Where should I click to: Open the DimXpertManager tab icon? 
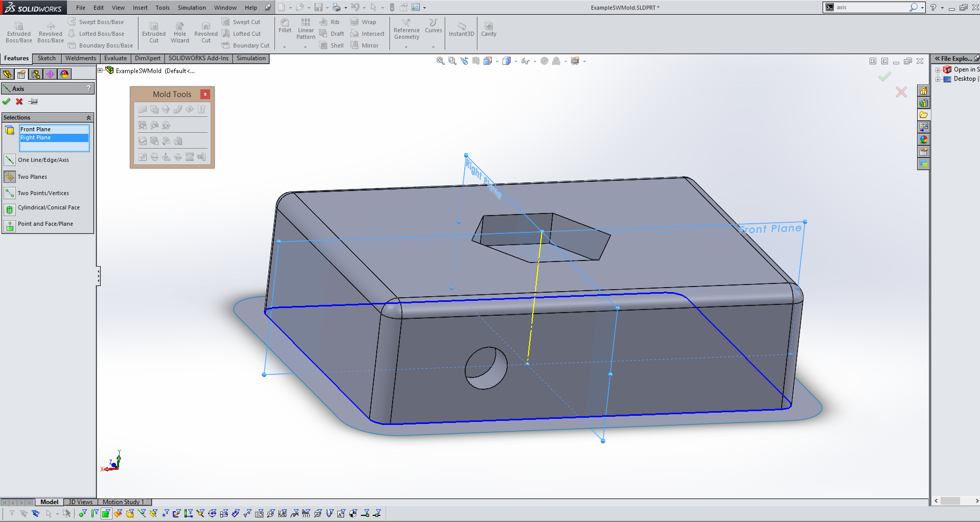pyautogui.click(x=50, y=74)
